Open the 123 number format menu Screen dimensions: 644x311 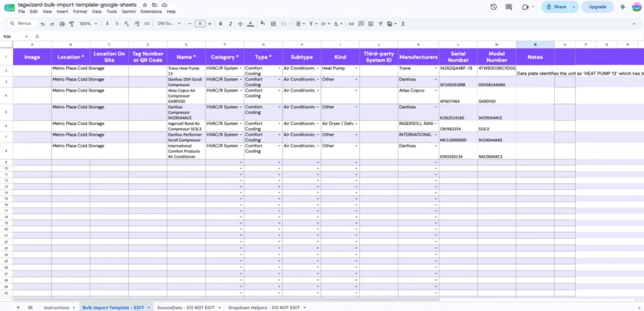(x=147, y=24)
